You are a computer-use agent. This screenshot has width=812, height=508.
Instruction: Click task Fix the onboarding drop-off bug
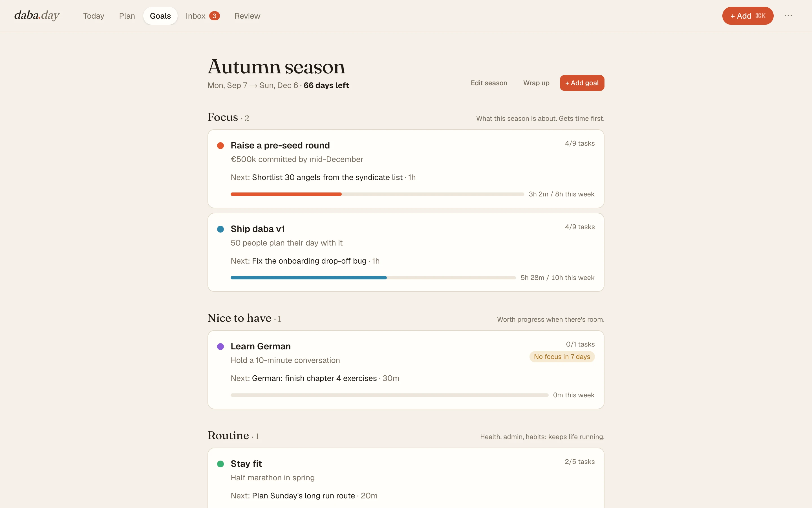[309, 261]
